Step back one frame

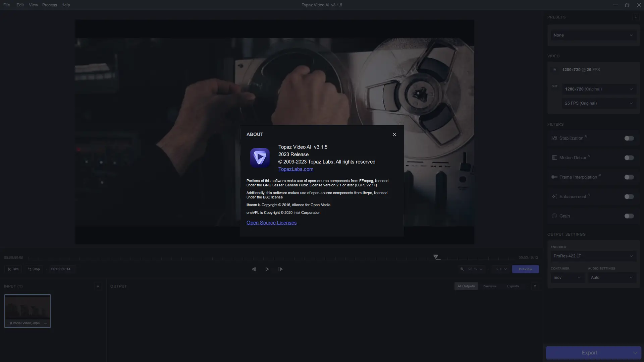[x=254, y=269]
